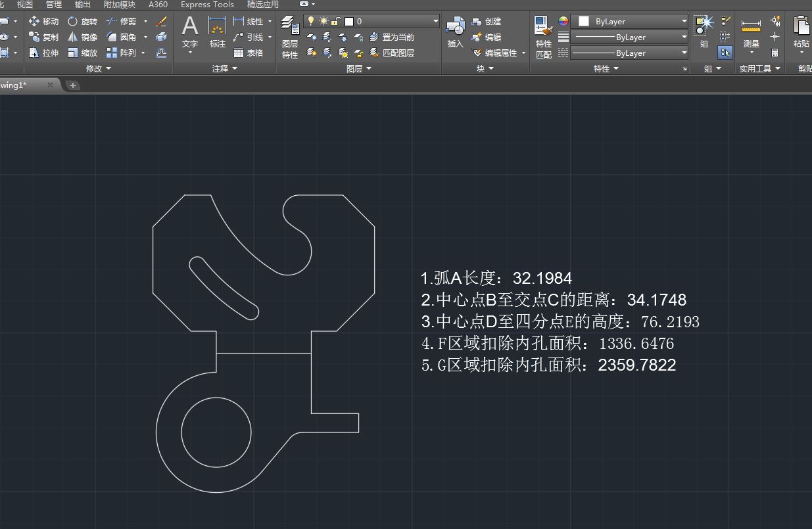Close the Drawing1 file tab

pyautogui.click(x=50, y=85)
